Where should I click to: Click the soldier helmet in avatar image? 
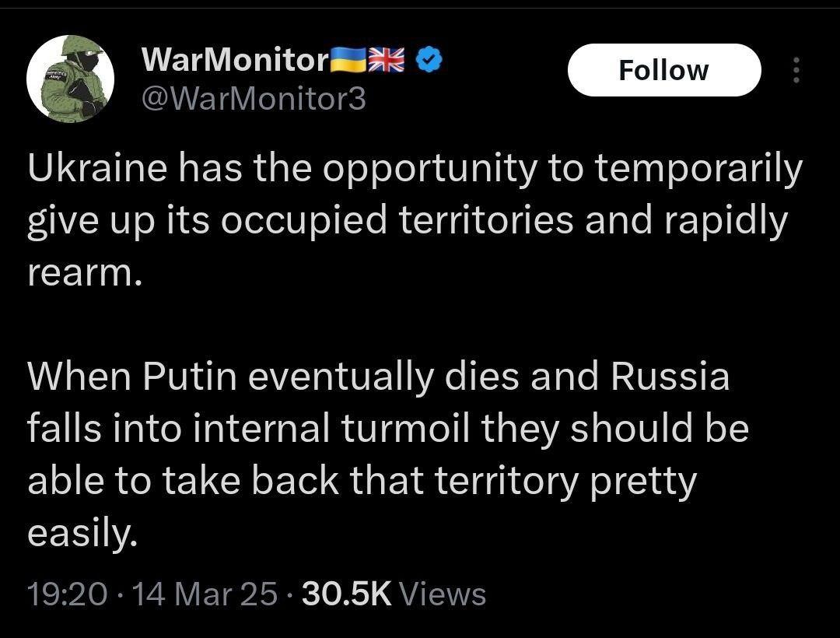(x=80, y=47)
